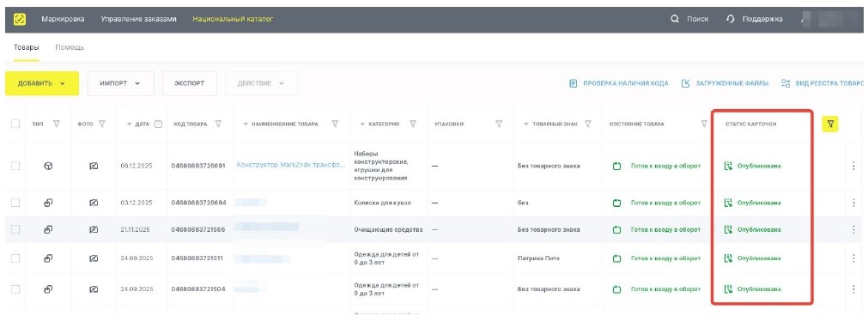This screenshot has height=316, width=868.
Task: Click no-photo icon in row 04680883721511
Action: [94, 258]
